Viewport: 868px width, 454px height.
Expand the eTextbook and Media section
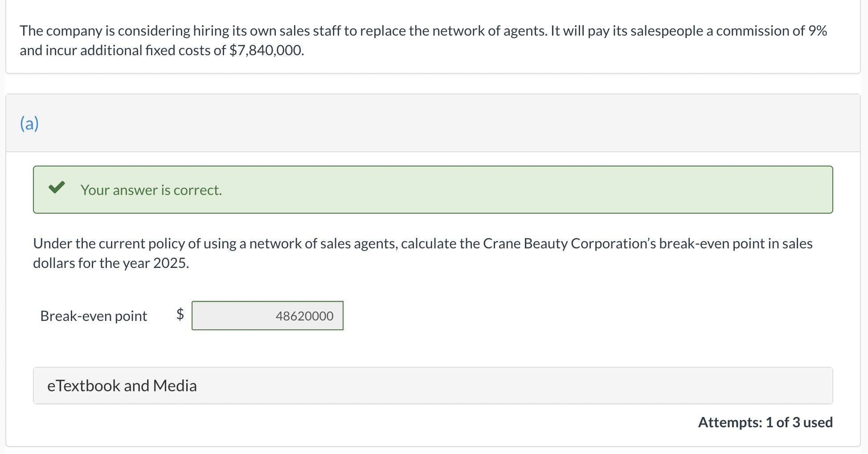pyautogui.click(x=122, y=385)
